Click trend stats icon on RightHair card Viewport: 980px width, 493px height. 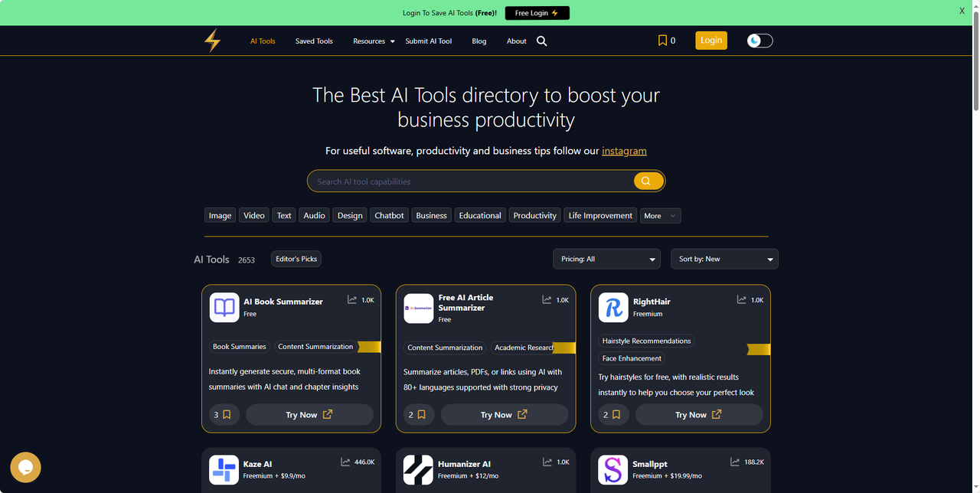click(x=741, y=300)
